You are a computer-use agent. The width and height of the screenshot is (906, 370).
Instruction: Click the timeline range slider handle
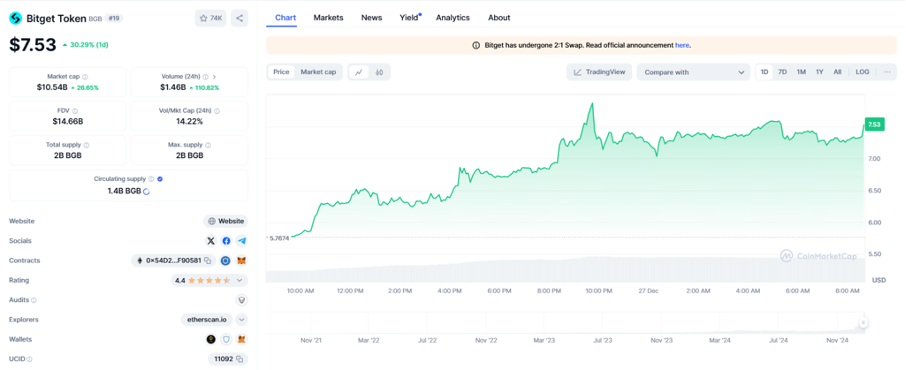point(863,323)
